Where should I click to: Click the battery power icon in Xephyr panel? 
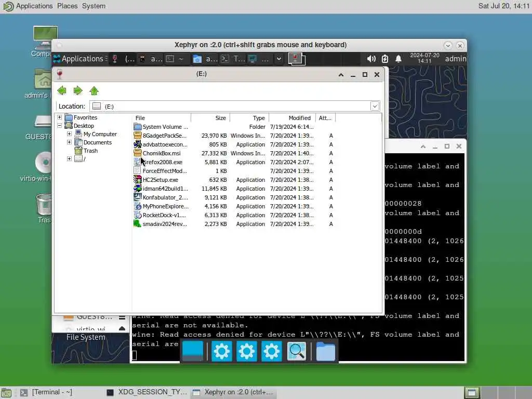(385, 59)
